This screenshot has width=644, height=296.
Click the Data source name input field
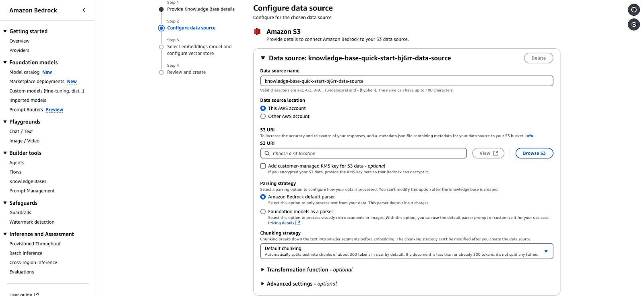[407, 81]
